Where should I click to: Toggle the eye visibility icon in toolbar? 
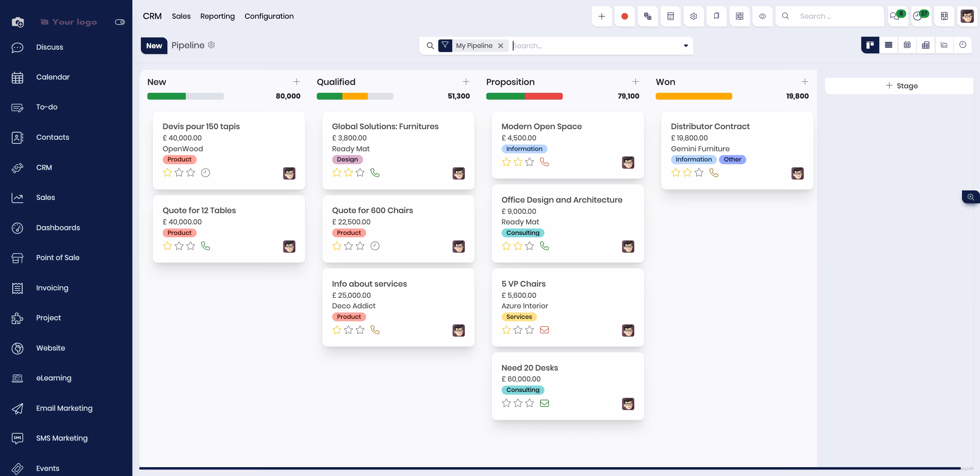click(762, 16)
